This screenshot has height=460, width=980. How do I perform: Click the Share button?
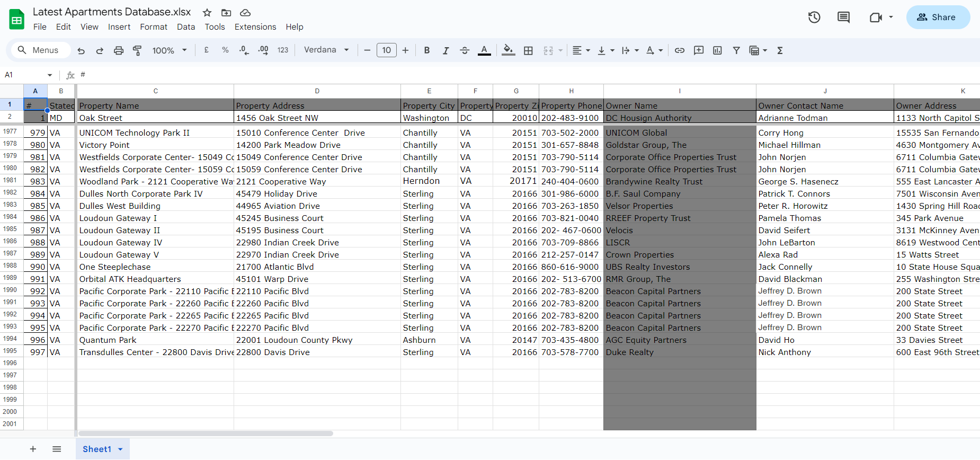click(938, 17)
